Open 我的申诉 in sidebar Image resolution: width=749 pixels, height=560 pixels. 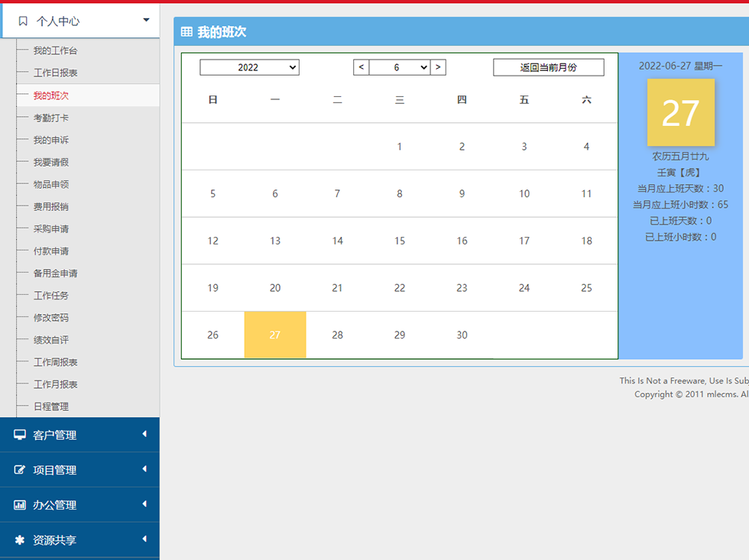[x=51, y=140]
